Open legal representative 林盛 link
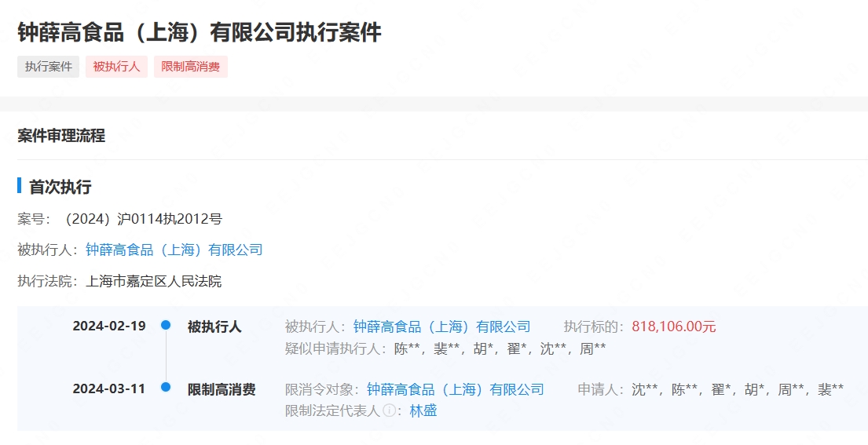868x445 pixels. point(423,410)
